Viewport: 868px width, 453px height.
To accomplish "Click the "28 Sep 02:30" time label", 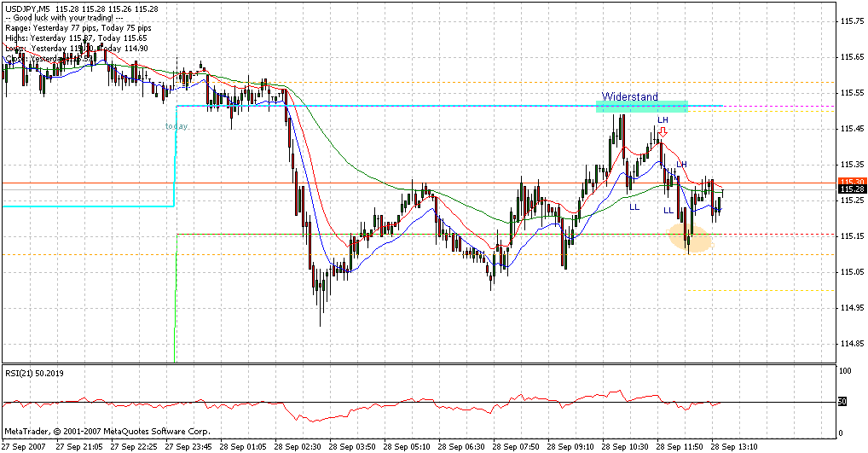I will pyautogui.click(x=298, y=446).
